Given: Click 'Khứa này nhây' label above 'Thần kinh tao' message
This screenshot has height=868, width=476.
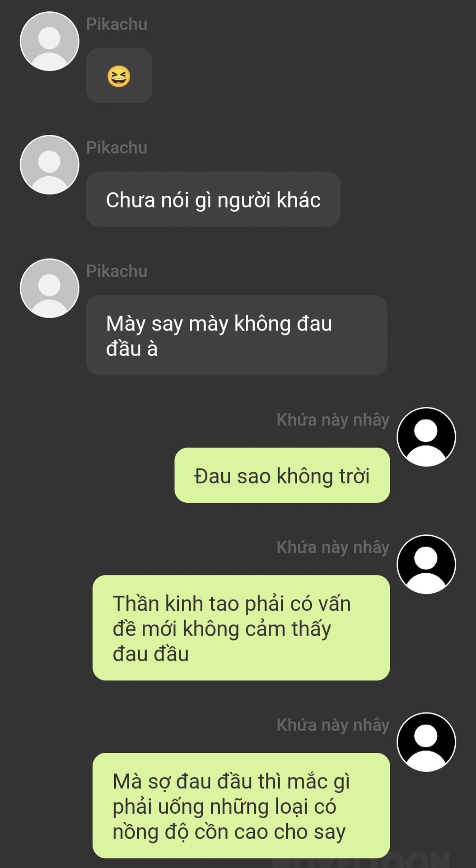Looking at the screenshot, I should (x=333, y=547).
